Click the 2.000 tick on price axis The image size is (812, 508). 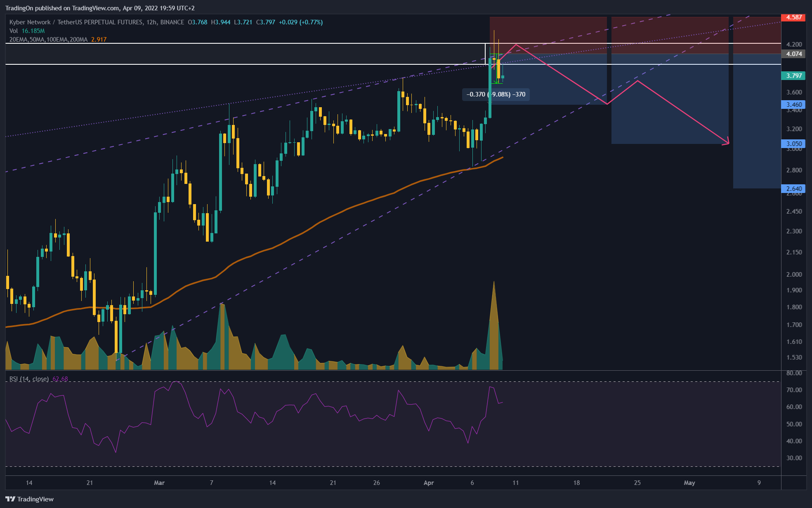tap(794, 275)
